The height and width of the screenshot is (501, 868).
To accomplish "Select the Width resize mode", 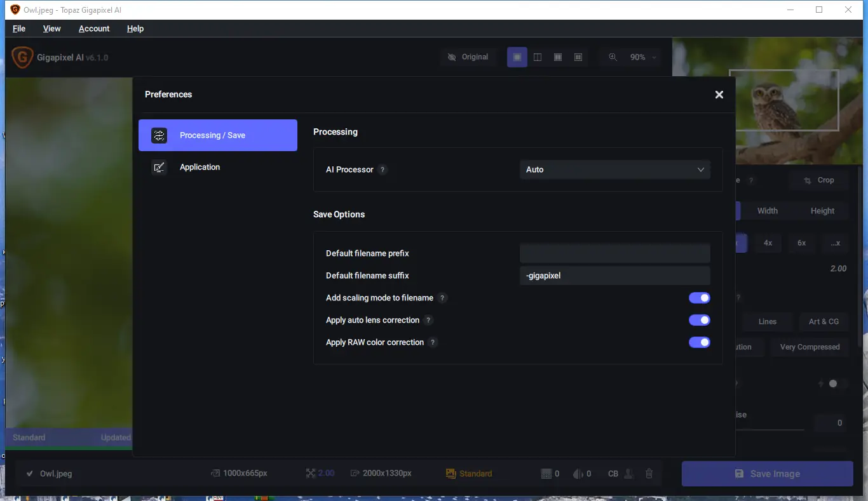I will [x=768, y=211].
